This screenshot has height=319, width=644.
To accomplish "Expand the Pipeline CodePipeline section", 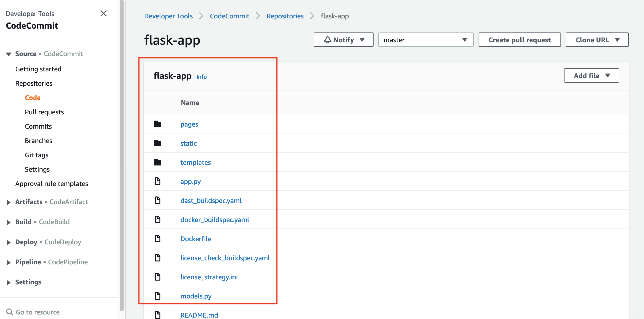I will coord(9,262).
